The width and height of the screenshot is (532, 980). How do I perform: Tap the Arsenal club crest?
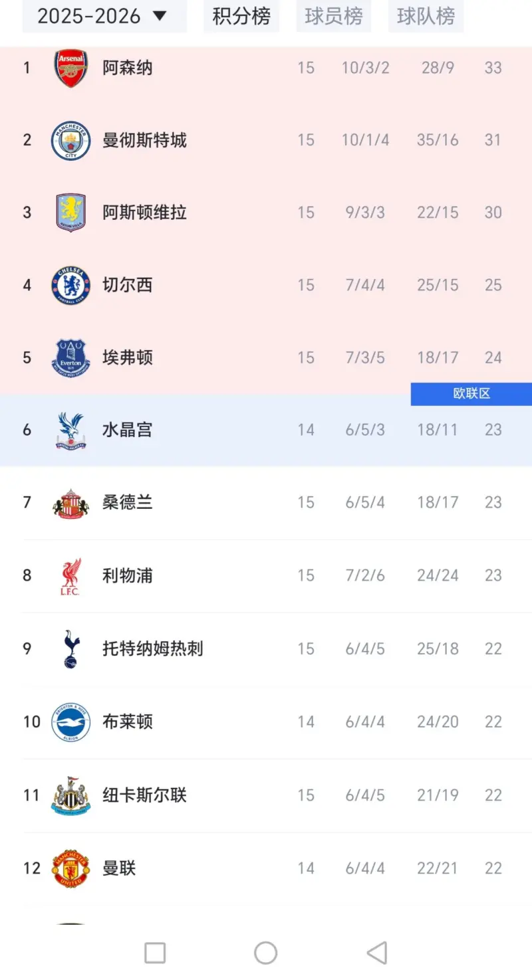71,68
